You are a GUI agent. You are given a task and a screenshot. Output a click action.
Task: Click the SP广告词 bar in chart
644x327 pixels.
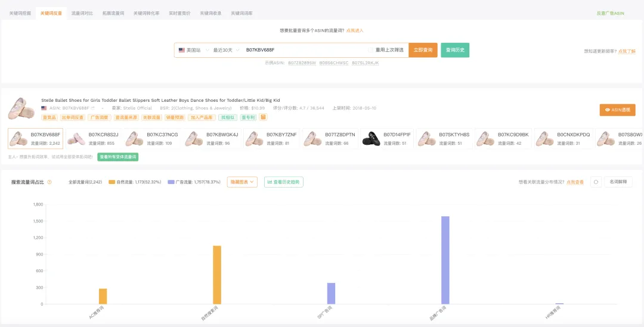tap(331, 294)
